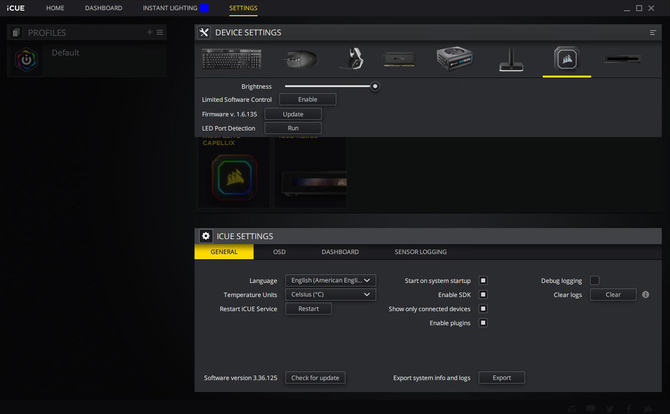
Task: Click Clear logs button
Action: point(613,294)
